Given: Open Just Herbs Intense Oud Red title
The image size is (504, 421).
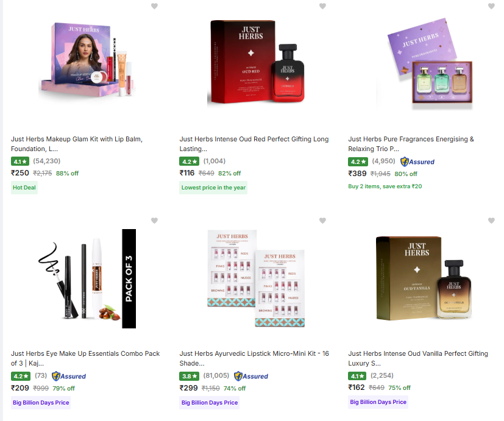Looking at the screenshot, I should 254,144.
